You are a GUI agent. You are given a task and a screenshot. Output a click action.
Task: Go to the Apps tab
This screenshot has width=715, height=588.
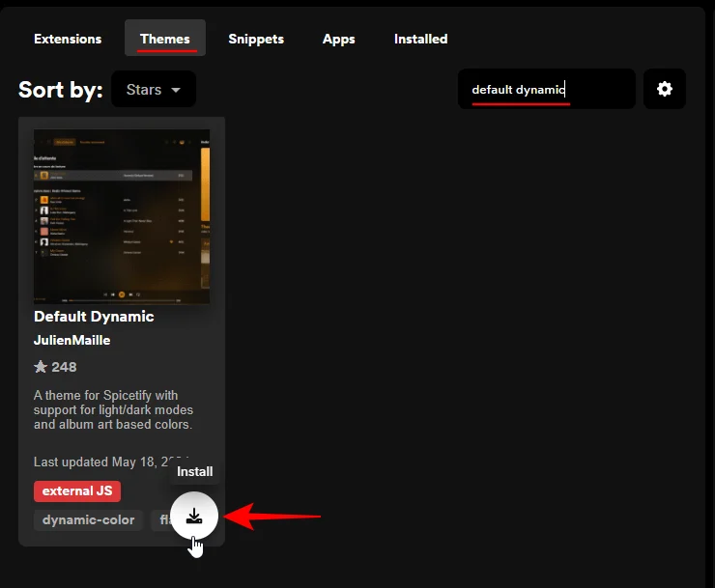click(338, 39)
